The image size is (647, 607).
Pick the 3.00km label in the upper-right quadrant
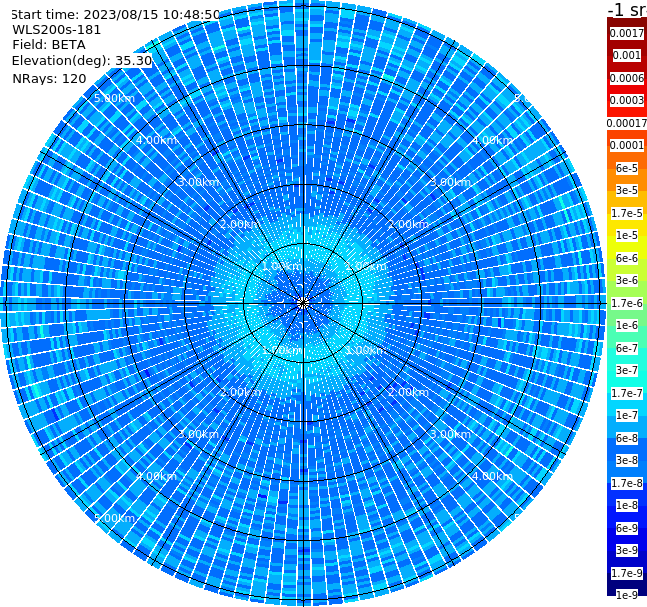coord(450,182)
